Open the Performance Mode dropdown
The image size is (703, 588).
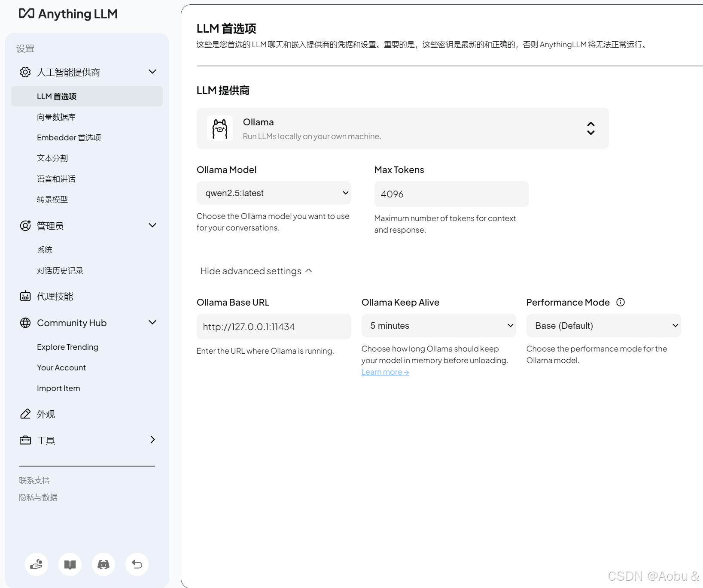(603, 326)
